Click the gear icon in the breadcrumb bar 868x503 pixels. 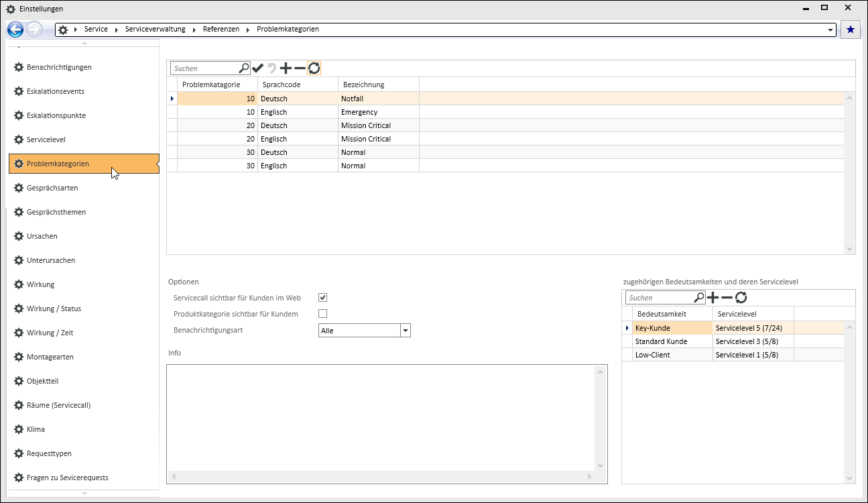pos(63,30)
